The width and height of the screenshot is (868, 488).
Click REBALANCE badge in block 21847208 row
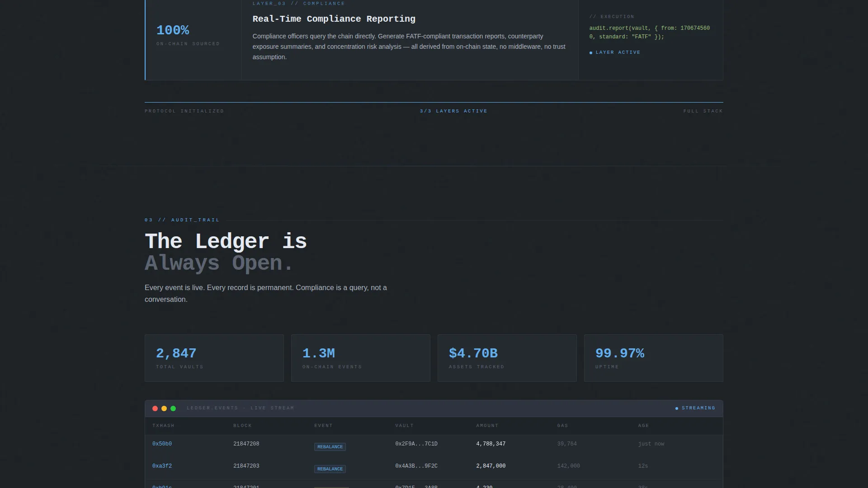[330, 447]
